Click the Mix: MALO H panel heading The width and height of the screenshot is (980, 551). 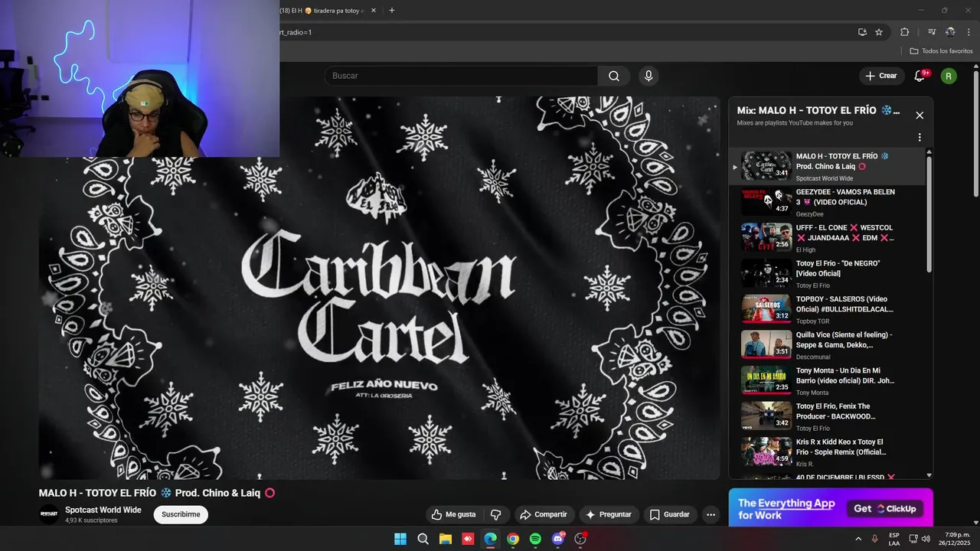[818, 110]
